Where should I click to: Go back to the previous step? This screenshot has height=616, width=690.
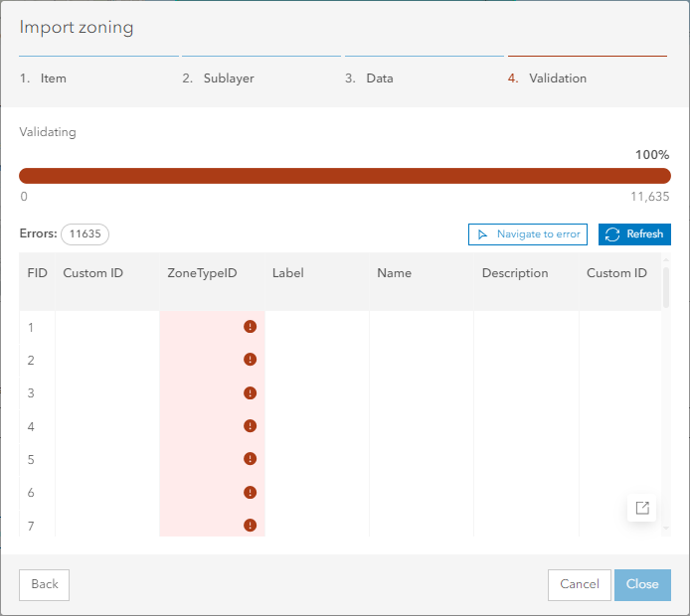(x=45, y=584)
